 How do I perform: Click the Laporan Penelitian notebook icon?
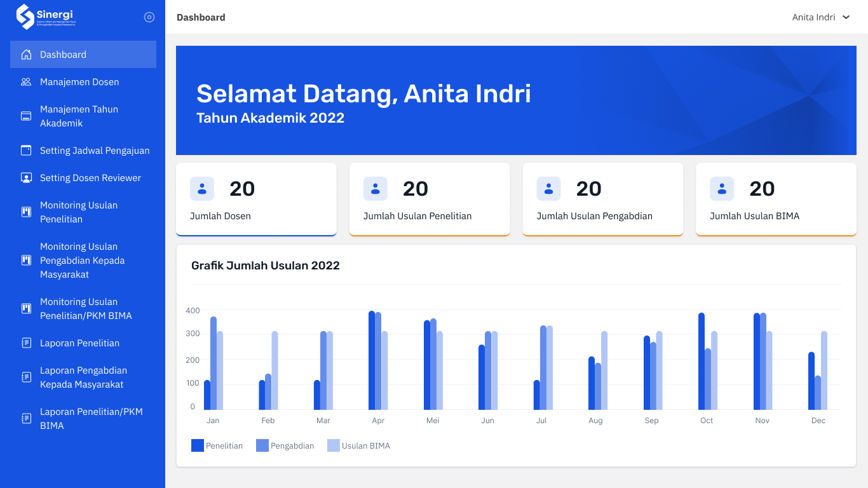tap(26, 343)
